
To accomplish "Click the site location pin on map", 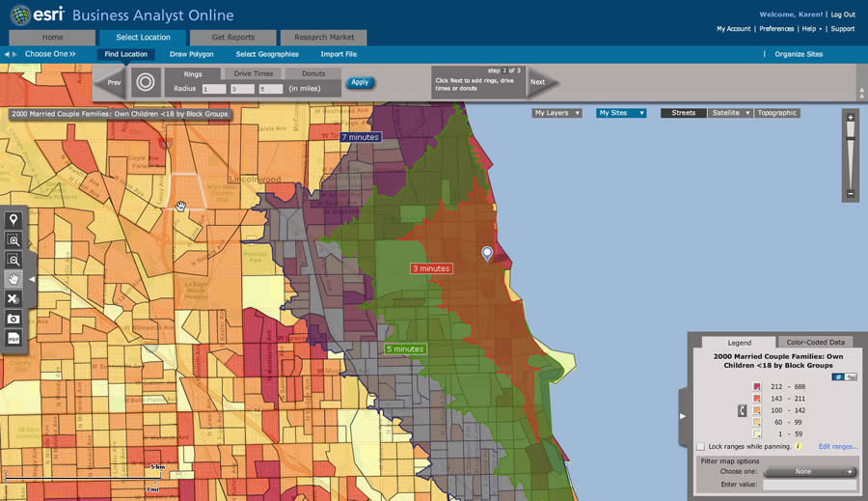I will click(x=487, y=254).
